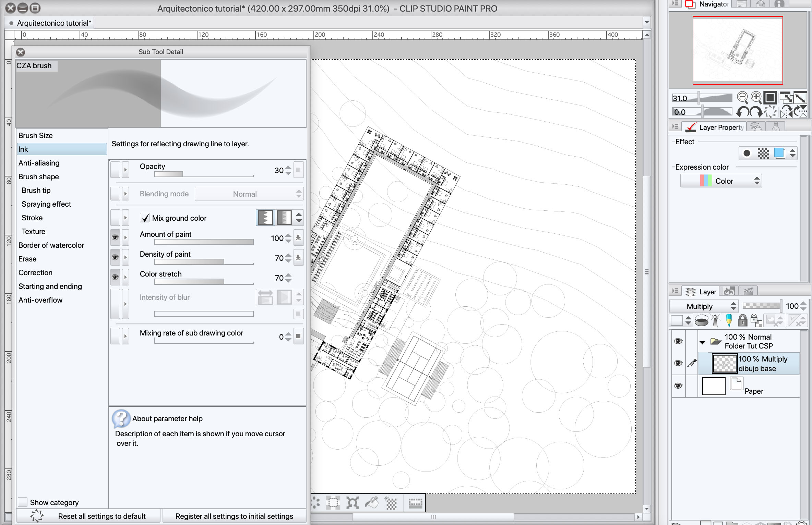Click the Lock Layer padlock icon
This screenshot has width=812, height=525.
pyautogui.click(x=742, y=321)
